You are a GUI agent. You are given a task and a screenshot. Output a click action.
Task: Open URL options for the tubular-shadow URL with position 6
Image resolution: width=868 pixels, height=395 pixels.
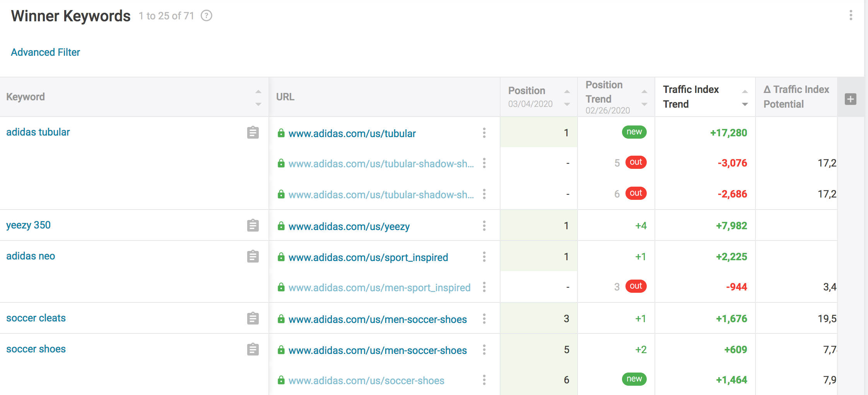coord(484,194)
